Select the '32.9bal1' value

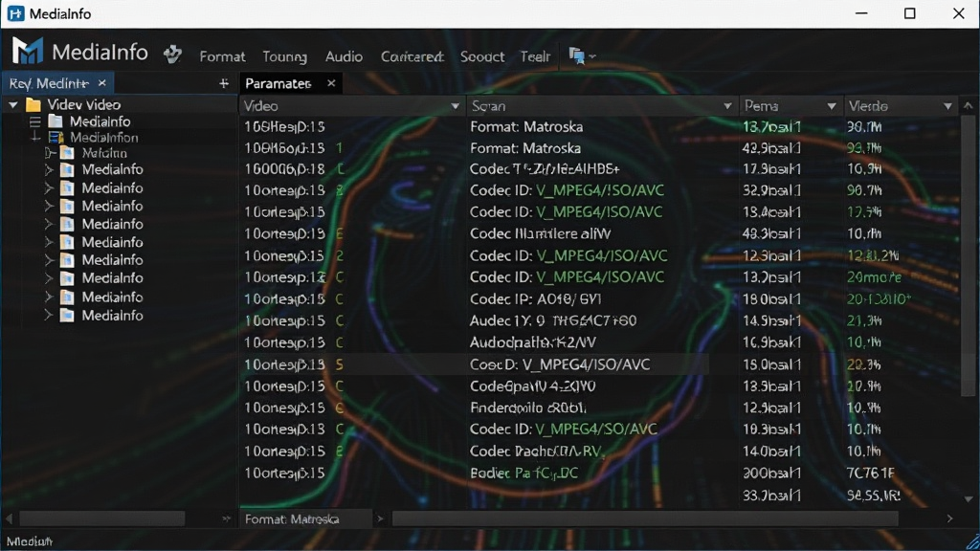point(771,190)
